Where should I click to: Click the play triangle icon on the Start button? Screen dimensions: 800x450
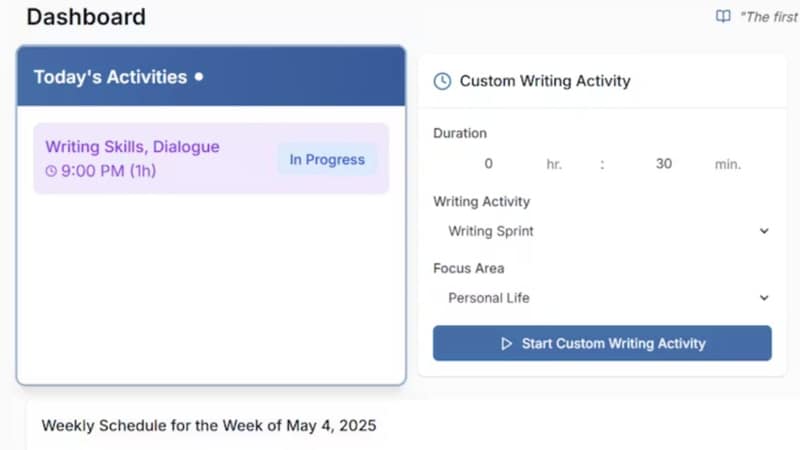506,343
